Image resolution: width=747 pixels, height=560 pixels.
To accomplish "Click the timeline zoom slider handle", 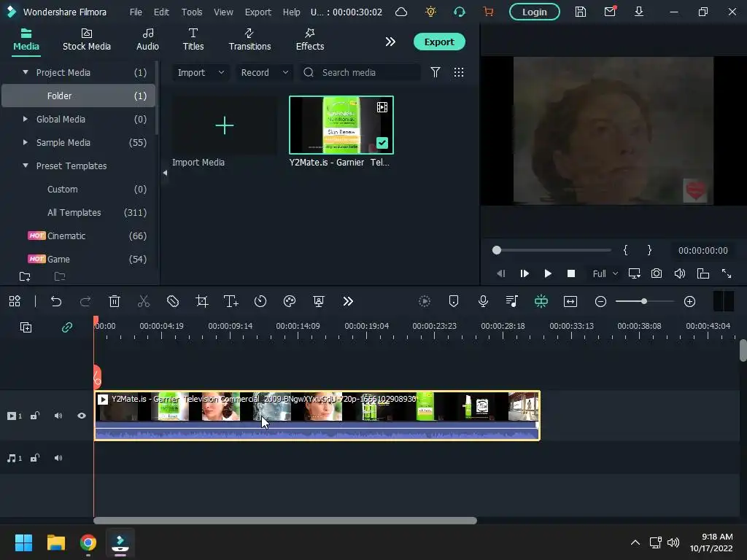I will (x=644, y=301).
